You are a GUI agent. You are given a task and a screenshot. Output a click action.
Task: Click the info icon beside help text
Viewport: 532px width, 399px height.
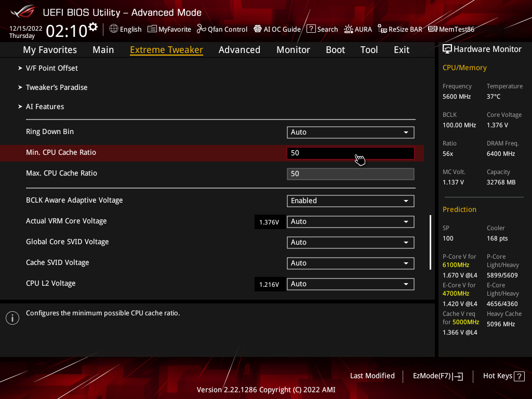[12, 318]
